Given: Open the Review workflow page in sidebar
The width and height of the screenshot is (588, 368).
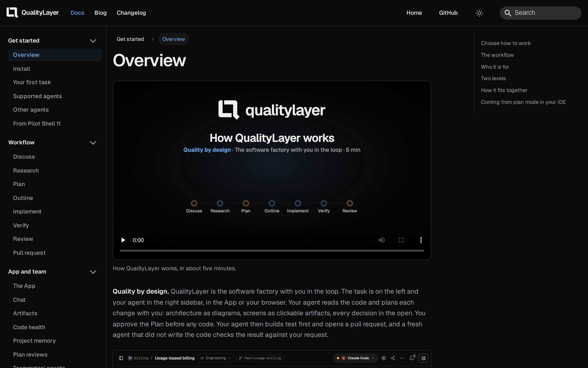Looking at the screenshot, I should tap(23, 239).
